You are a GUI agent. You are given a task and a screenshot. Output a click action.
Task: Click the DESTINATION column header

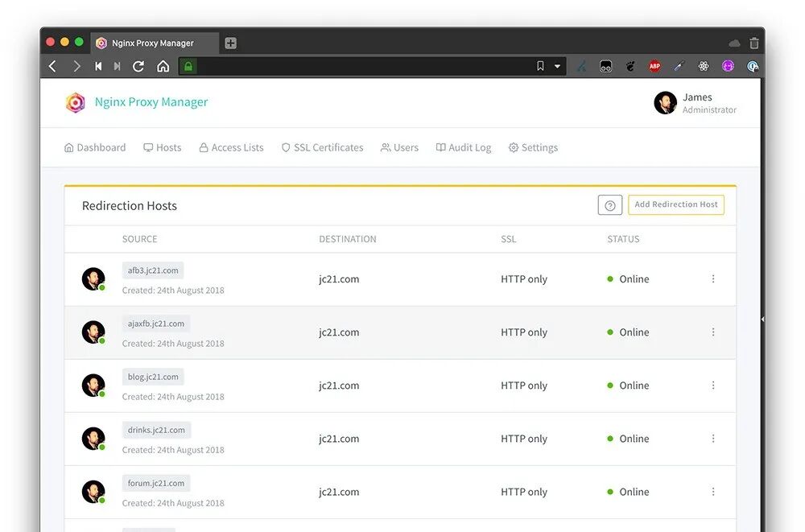click(348, 239)
